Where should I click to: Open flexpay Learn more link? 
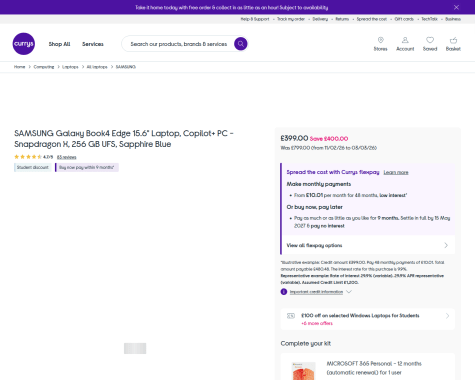pos(396,172)
